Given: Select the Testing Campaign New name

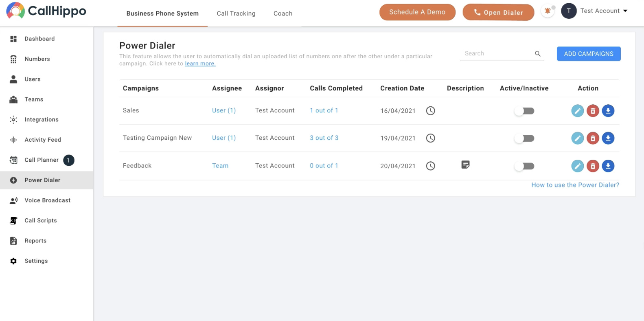Looking at the screenshot, I should (x=157, y=138).
